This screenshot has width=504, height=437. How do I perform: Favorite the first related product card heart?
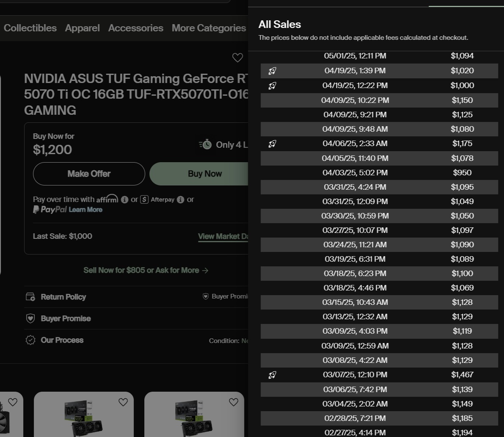13,402
